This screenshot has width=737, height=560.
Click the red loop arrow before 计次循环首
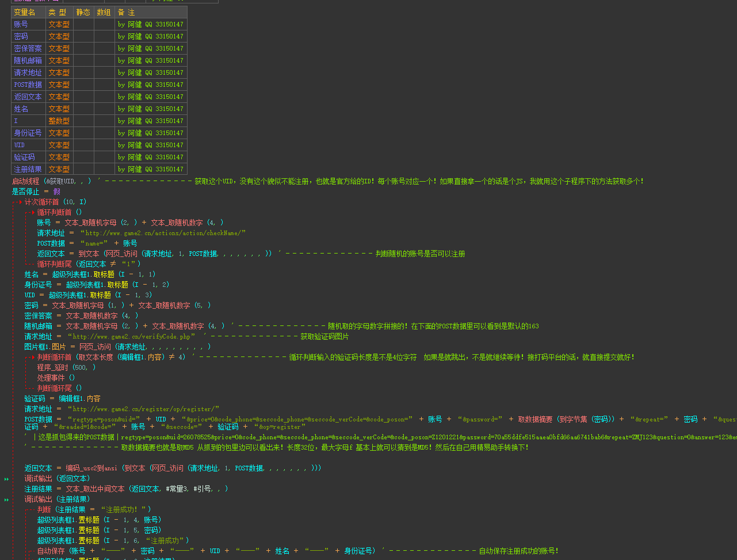pos(19,202)
